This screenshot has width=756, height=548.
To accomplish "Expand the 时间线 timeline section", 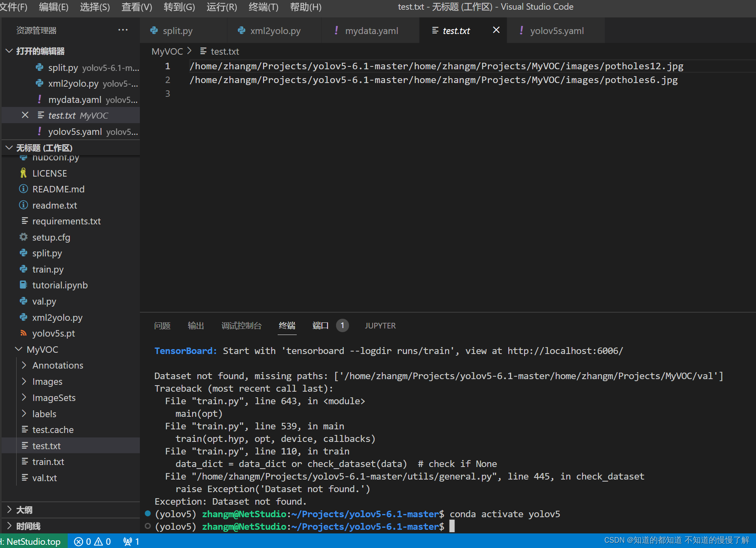I will tap(9, 526).
